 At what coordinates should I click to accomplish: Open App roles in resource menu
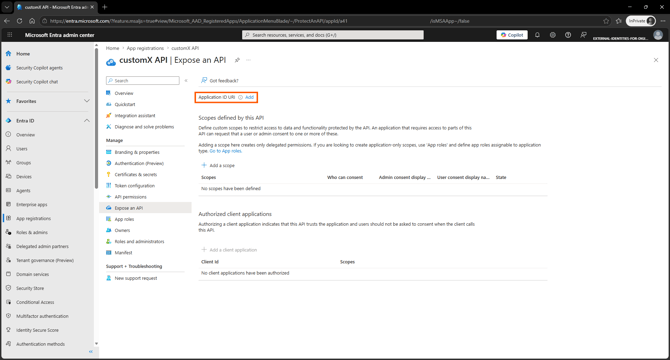click(124, 219)
